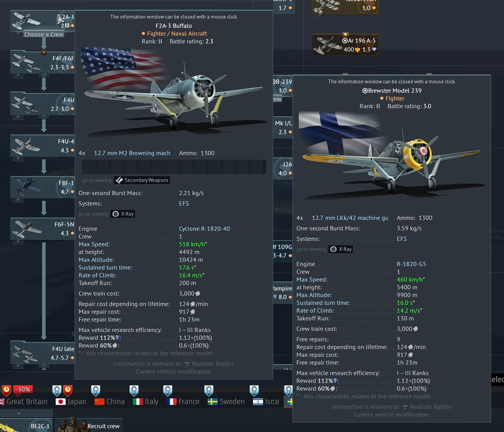Switch to the Great Britain country tab

(x=23, y=401)
